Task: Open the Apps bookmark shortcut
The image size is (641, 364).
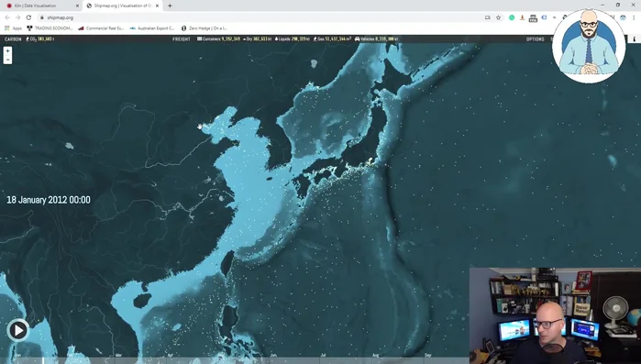Action: click(x=13, y=28)
